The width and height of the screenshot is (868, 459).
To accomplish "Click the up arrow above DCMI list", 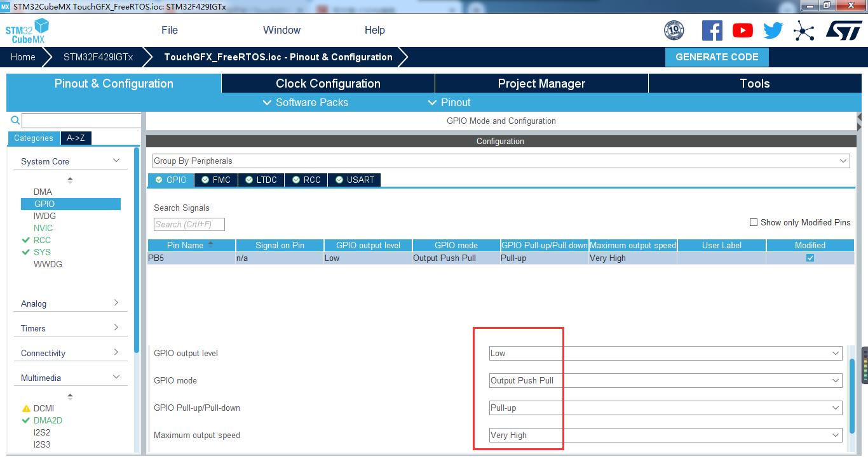I will pyautogui.click(x=70, y=397).
